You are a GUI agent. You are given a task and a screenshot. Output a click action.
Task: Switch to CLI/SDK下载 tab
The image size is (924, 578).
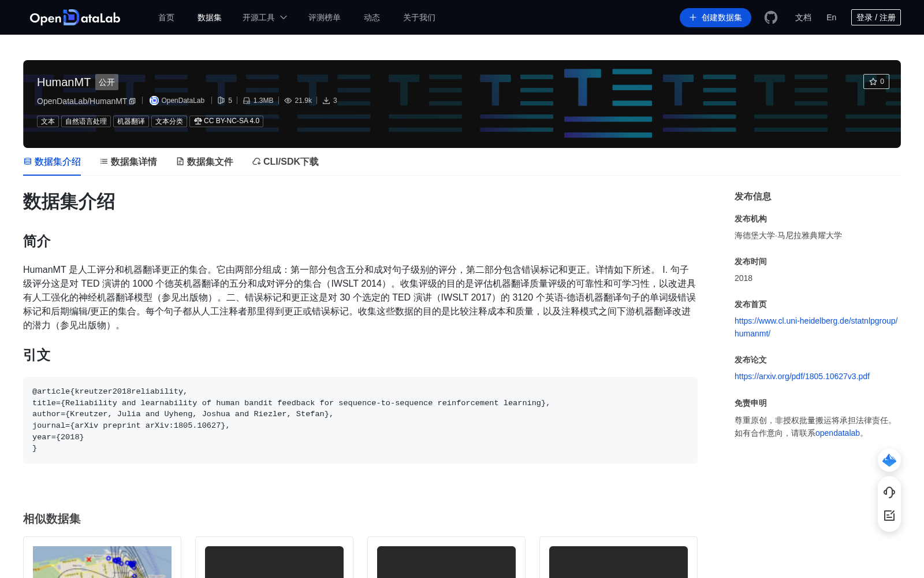point(285,162)
